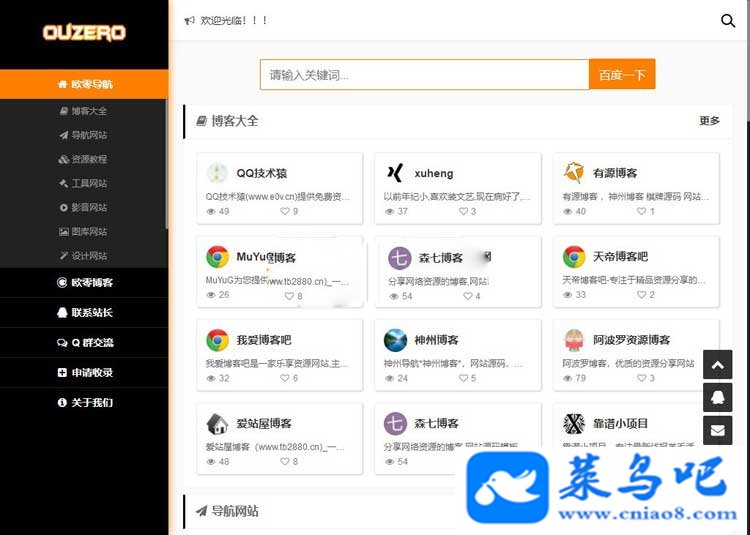Click the scroll-to-top arrow button
The image size is (750, 535).
(717, 365)
